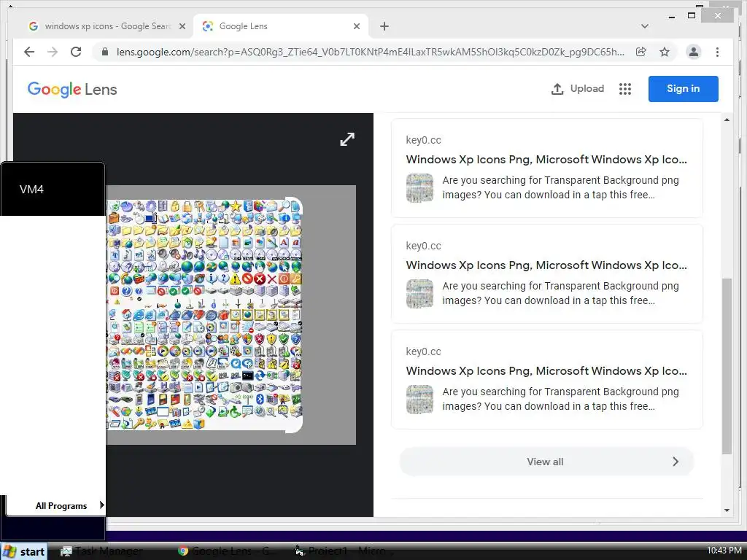The width and height of the screenshot is (747, 560).
Task: Close the Google Lens tab
Action: pyautogui.click(x=356, y=26)
